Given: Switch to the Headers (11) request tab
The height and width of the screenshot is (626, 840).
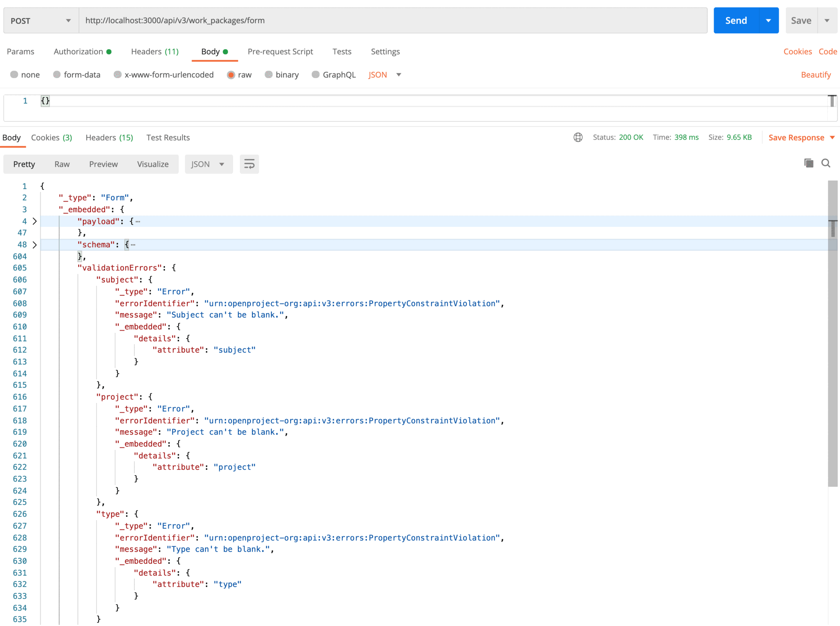Looking at the screenshot, I should pyautogui.click(x=154, y=51).
